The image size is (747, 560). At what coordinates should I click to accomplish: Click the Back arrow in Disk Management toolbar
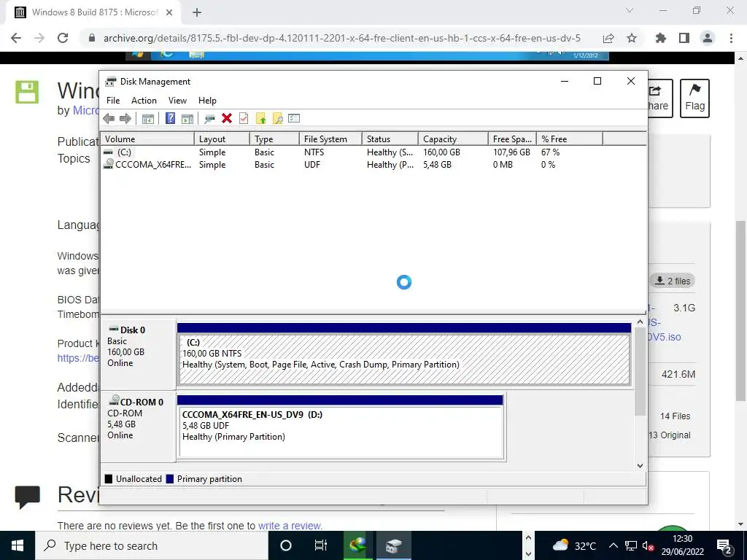click(109, 119)
